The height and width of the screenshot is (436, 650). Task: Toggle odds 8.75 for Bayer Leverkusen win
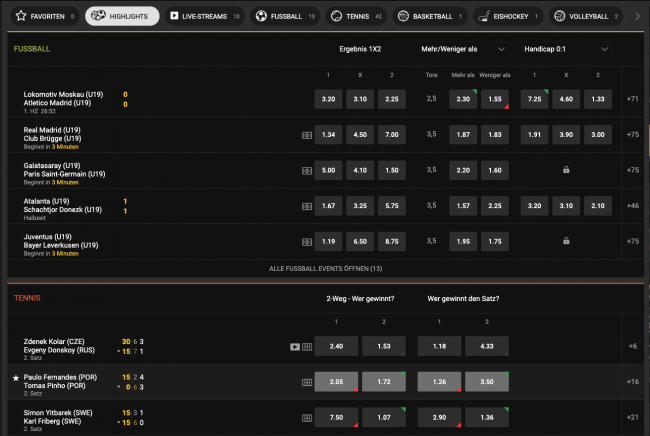pyautogui.click(x=390, y=241)
